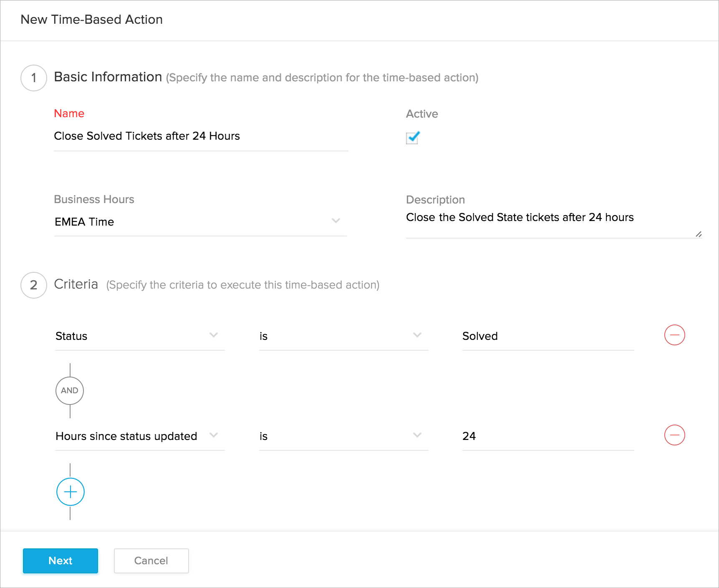The image size is (719, 588).
Task: Toggle the AND condition connector
Action: [x=70, y=390]
